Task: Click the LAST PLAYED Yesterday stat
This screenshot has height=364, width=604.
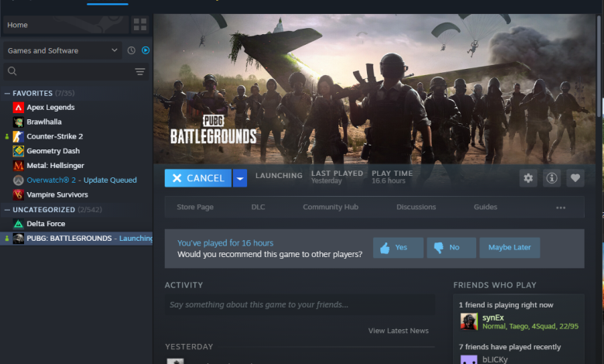Action: pyautogui.click(x=337, y=177)
